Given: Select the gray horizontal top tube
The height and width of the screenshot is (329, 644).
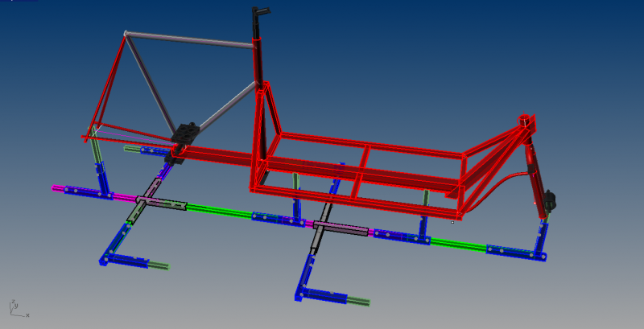Looking at the screenshot, I should (189, 40).
